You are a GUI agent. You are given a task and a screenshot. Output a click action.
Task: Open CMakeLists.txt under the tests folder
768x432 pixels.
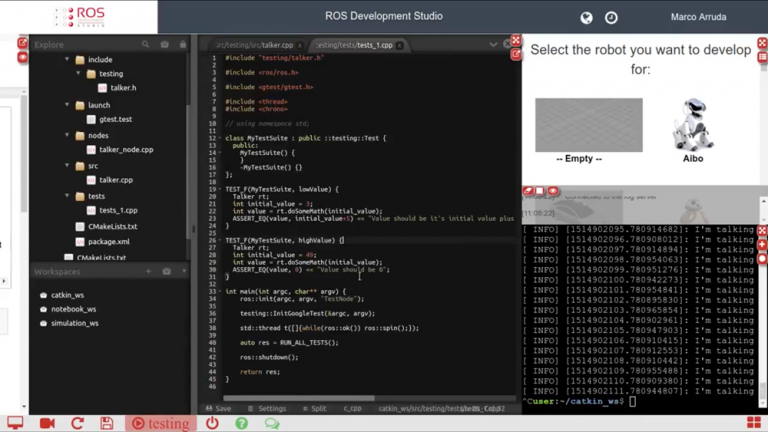tap(112, 226)
